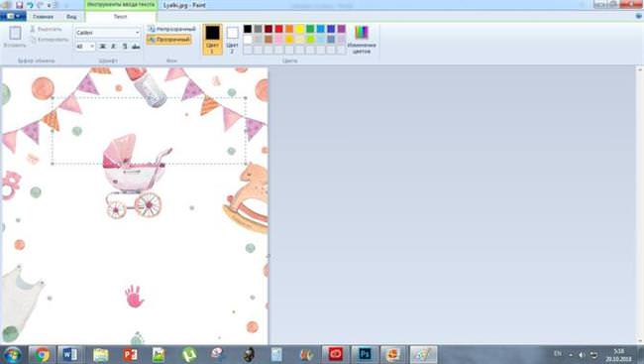The width and height of the screenshot is (644, 364).
Task: Select Opaque (Непрозрачный) background option
Action: tap(171, 29)
